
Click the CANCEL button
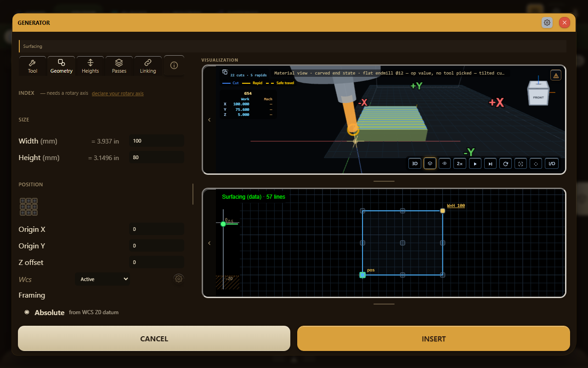(154, 339)
